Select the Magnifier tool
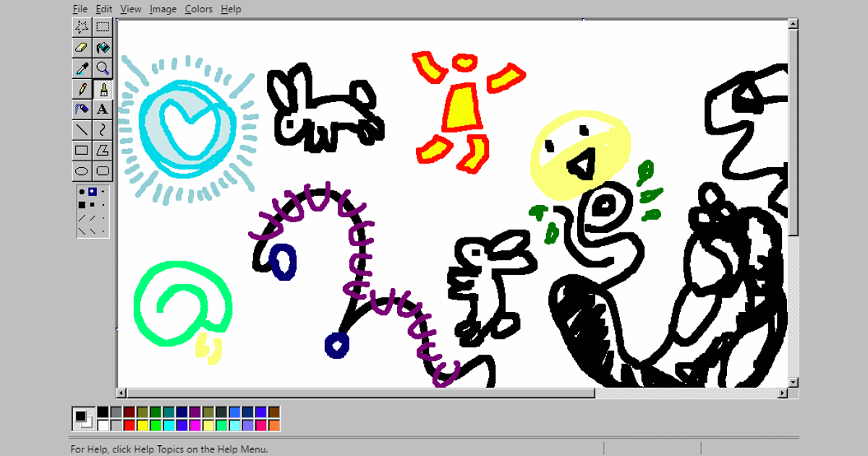The image size is (868, 456). 103,69
